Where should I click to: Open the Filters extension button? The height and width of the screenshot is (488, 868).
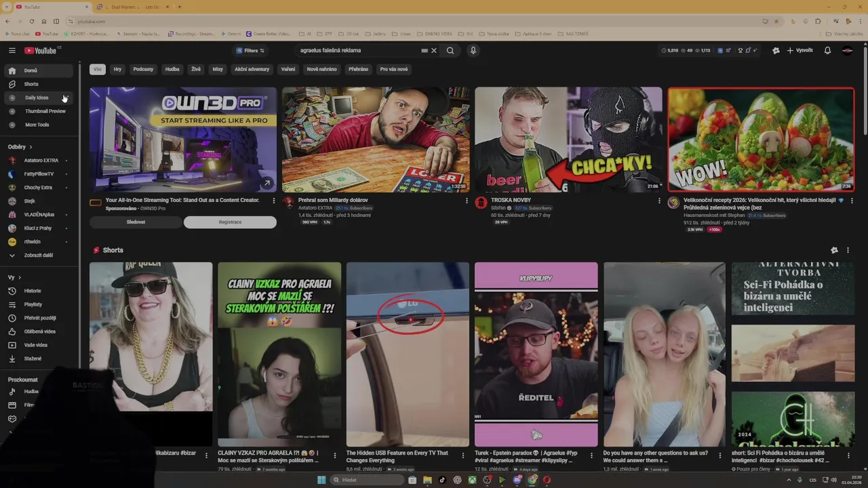[x=250, y=50]
